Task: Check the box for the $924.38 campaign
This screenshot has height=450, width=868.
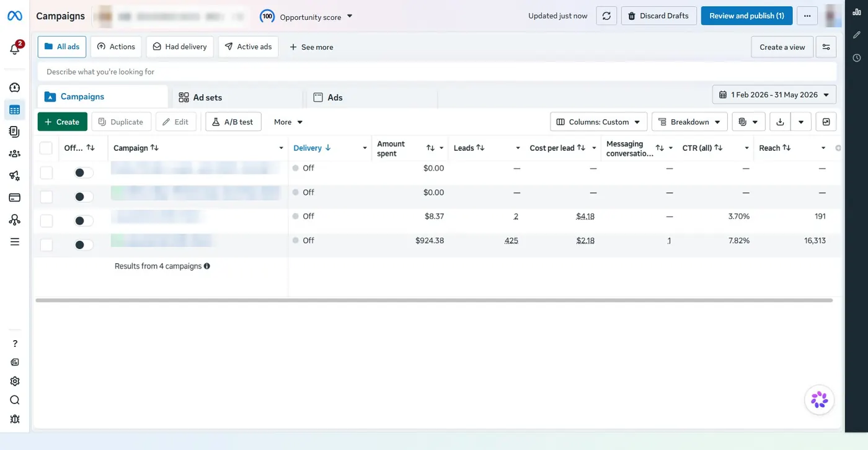Action: [46, 245]
